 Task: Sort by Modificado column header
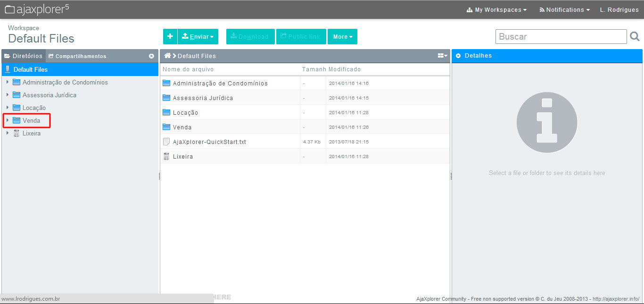(x=345, y=69)
